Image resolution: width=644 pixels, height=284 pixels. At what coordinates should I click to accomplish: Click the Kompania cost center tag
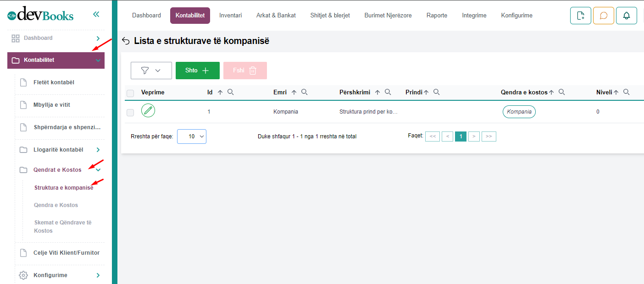point(519,112)
